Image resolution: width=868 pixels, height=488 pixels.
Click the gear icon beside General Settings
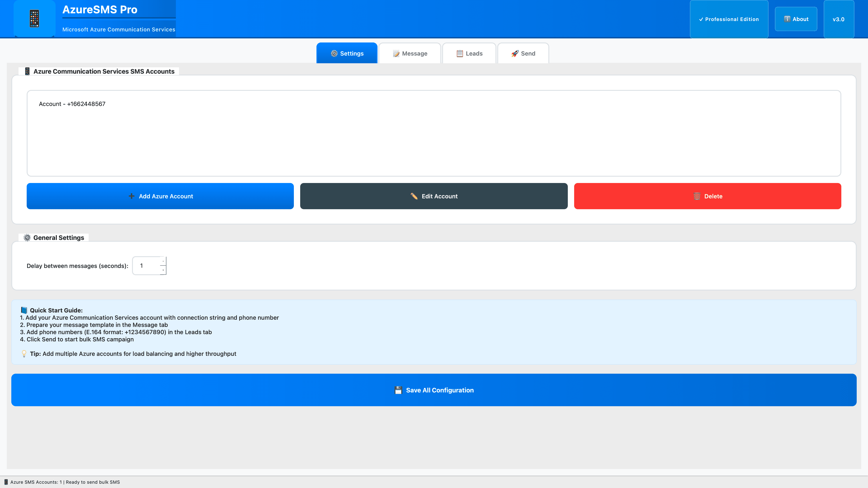[x=27, y=238]
